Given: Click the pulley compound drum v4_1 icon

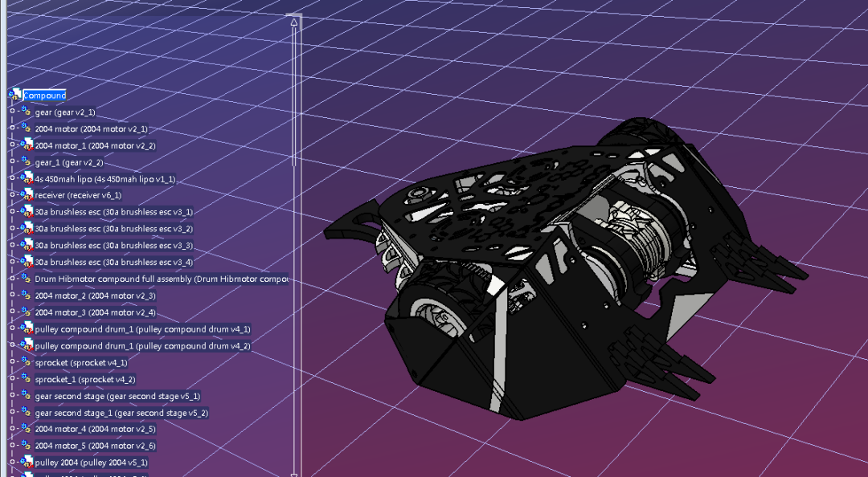Looking at the screenshot, I should tap(26, 328).
